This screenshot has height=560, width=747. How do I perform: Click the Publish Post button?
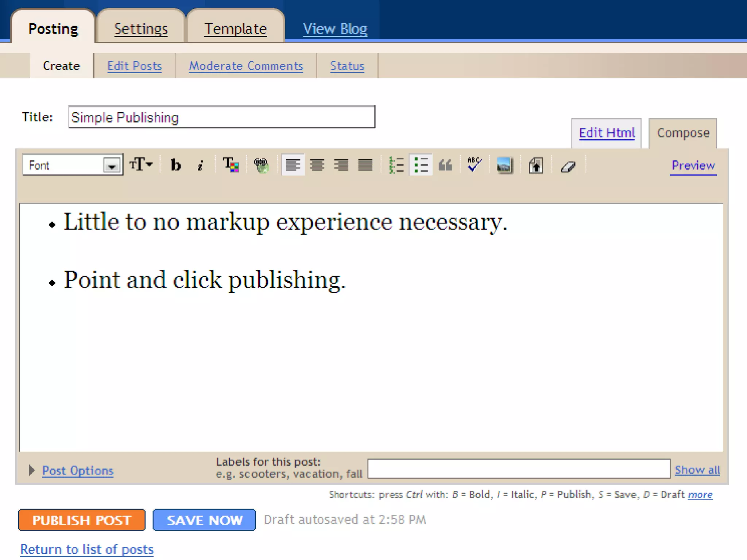[x=82, y=520]
